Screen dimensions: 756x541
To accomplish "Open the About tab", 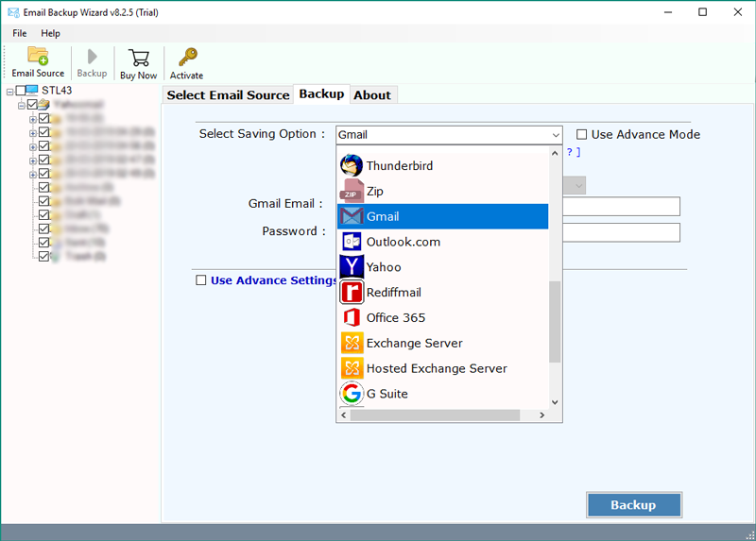I will [x=372, y=95].
